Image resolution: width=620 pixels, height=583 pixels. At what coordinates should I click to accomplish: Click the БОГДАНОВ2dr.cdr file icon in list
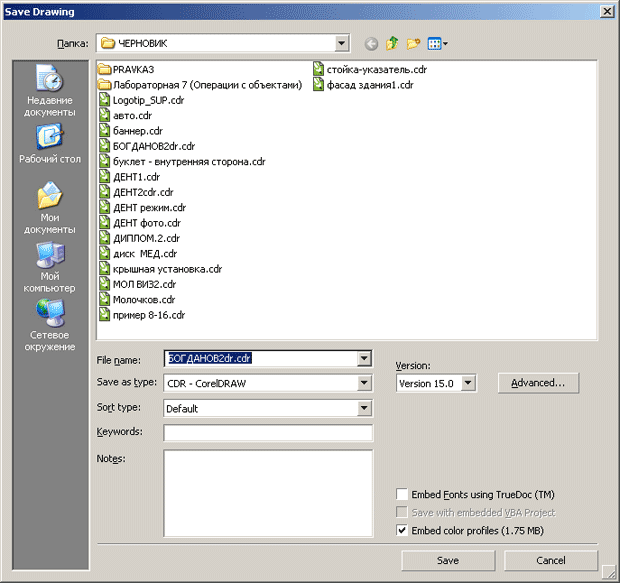coord(104,146)
